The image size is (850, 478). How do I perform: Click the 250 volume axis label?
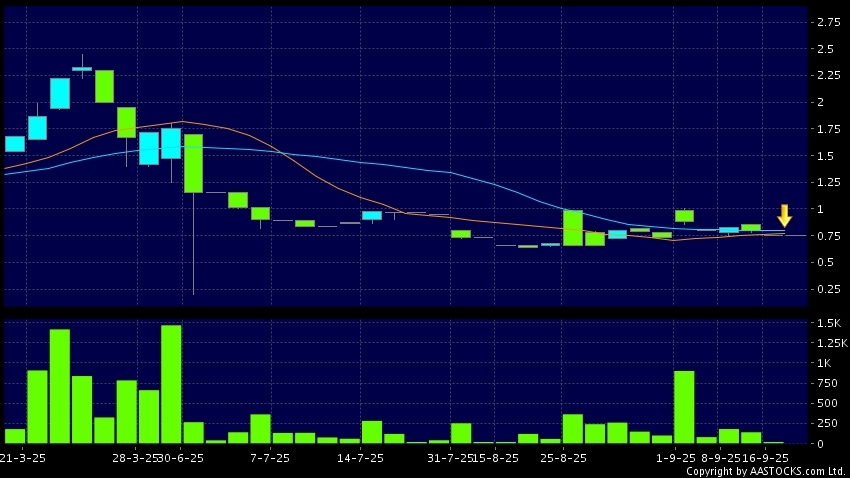tap(827, 423)
